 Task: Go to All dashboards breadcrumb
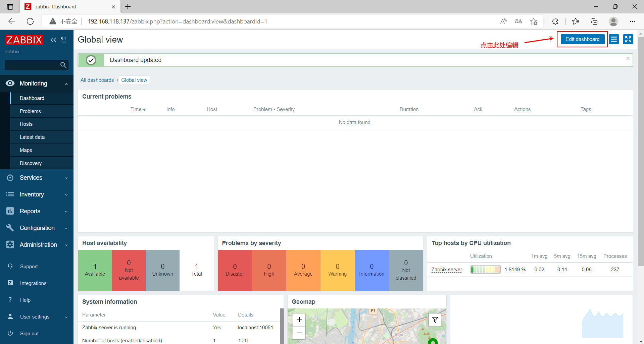point(97,80)
